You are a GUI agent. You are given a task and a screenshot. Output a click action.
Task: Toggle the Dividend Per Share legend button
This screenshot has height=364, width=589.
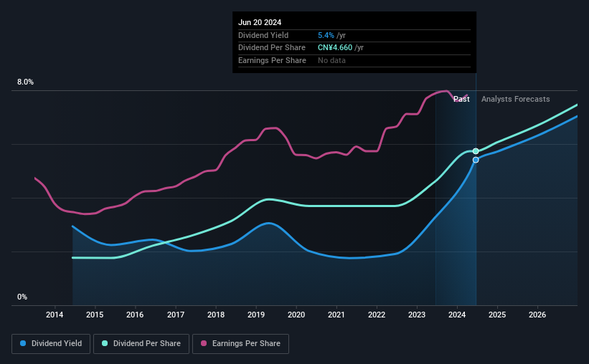tap(141, 344)
